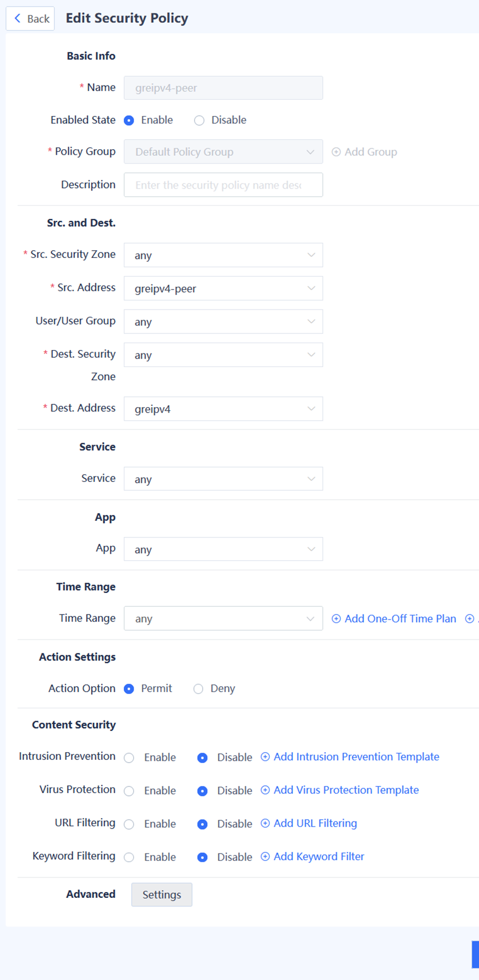The height and width of the screenshot is (980, 479).
Task: Click the plus icon beside Add Group
Action: (x=336, y=152)
